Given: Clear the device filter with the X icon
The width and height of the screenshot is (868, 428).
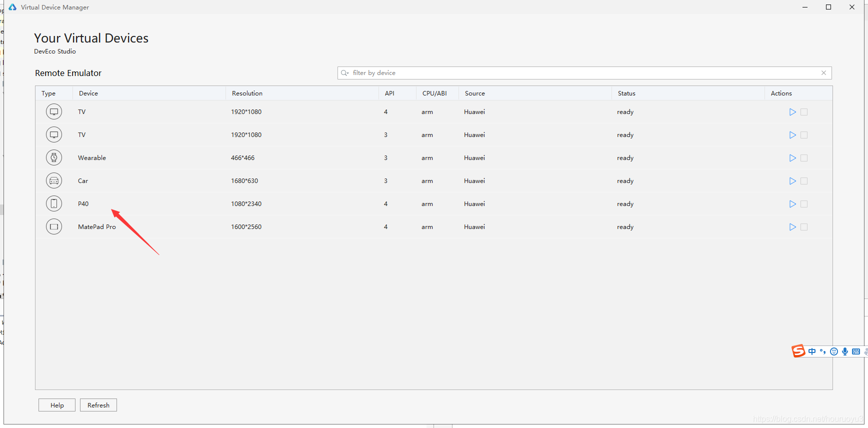Looking at the screenshot, I should point(823,73).
